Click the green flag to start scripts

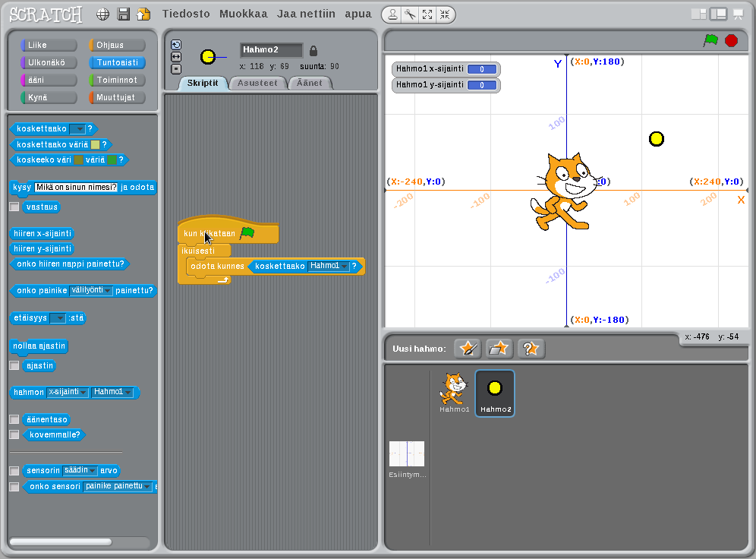tap(710, 40)
